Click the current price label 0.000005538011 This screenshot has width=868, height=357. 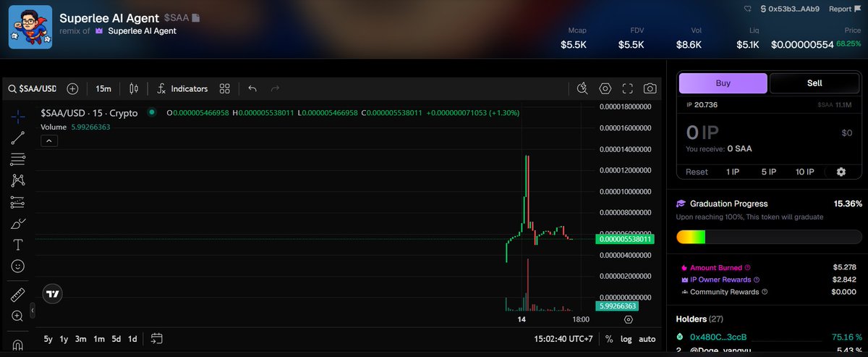coord(624,238)
